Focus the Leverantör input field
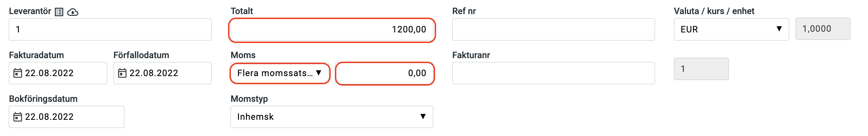 (x=110, y=29)
